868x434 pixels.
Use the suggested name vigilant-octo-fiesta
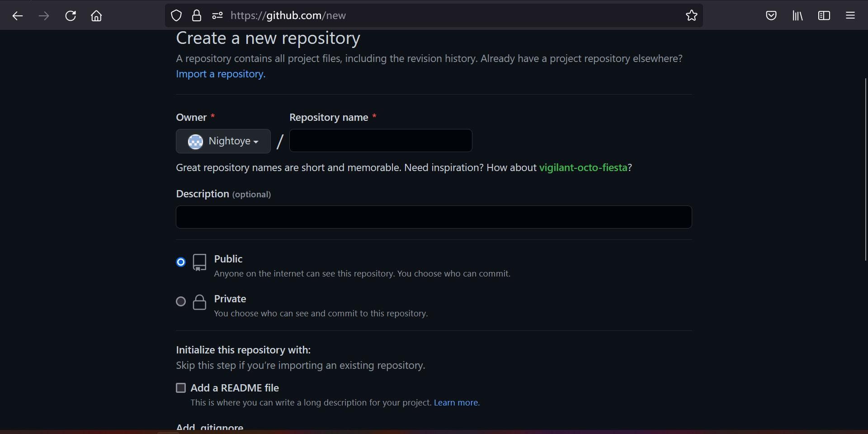582,167
